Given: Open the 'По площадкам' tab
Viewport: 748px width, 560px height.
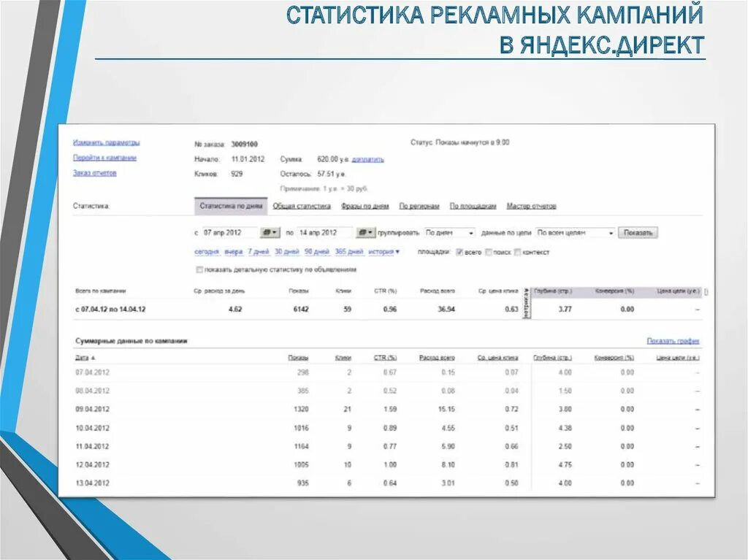Looking at the screenshot, I should coord(473,206).
